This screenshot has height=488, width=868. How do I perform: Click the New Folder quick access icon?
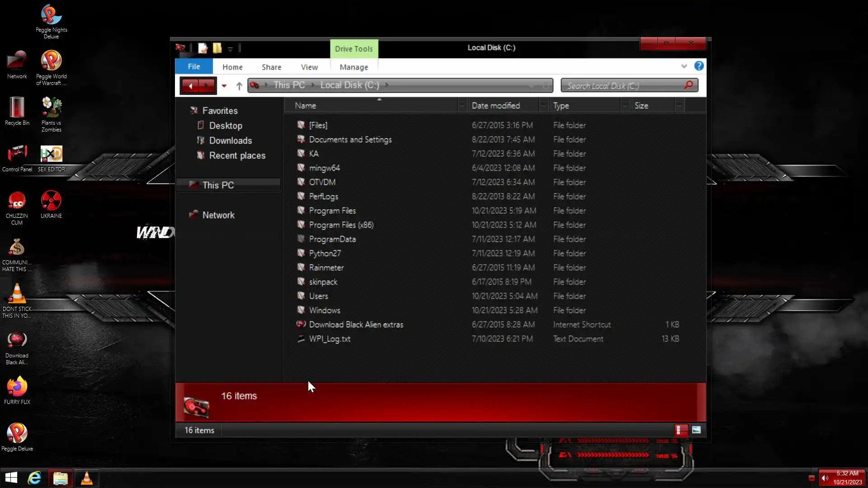click(217, 48)
